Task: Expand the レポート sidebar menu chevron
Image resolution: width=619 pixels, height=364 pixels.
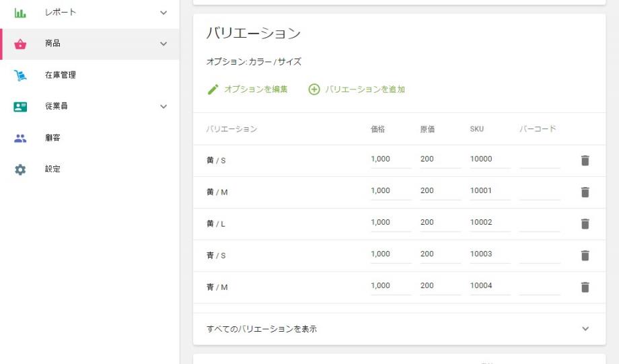Action: click(x=163, y=13)
